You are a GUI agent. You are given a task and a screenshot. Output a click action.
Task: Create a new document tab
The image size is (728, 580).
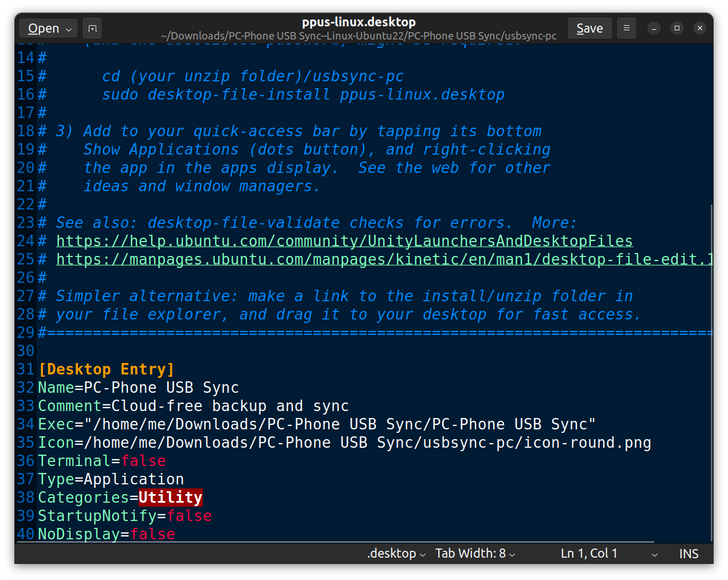tap(92, 28)
